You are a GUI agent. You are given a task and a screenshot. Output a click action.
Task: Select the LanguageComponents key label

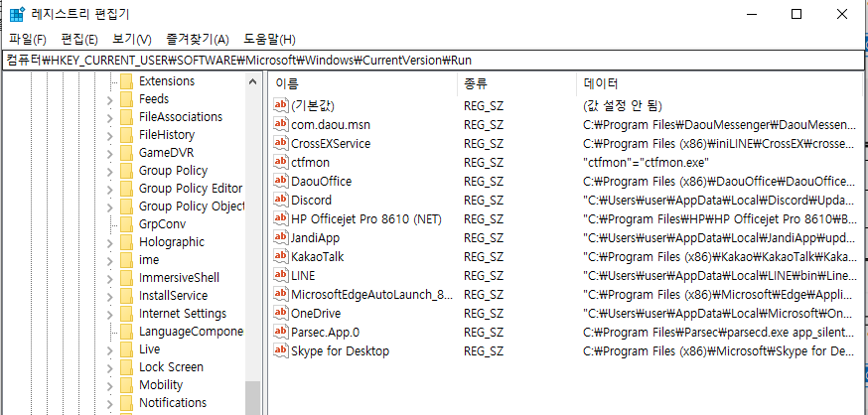coord(191,332)
